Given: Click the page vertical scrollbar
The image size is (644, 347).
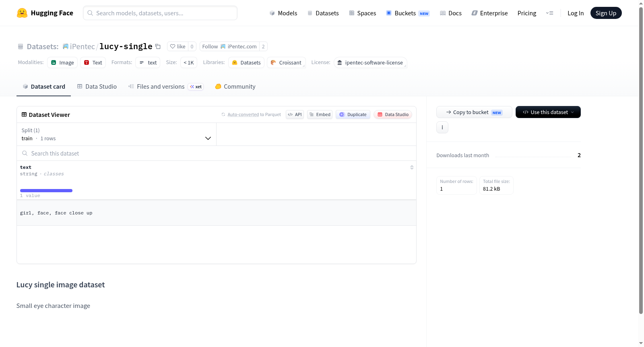Looking at the screenshot, I should pyautogui.click(x=641, y=160).
